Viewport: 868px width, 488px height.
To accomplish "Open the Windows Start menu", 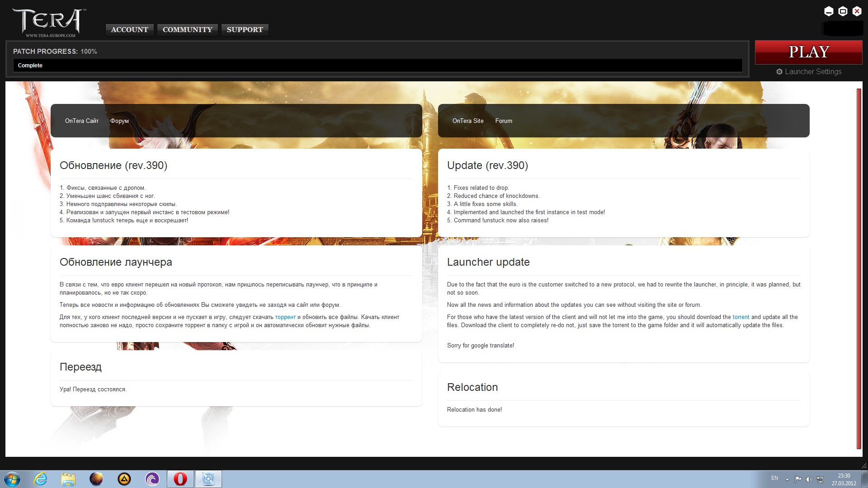I will click(x=12, y=479).
